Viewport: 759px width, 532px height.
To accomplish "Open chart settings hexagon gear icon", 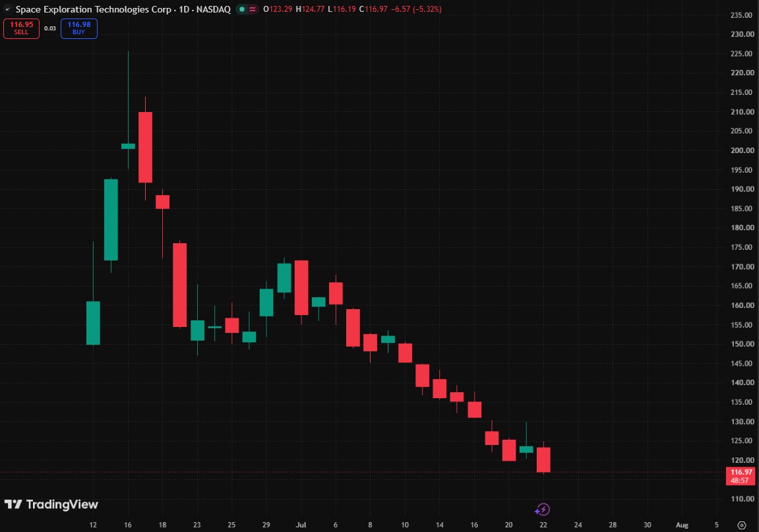I will (742, 525).
